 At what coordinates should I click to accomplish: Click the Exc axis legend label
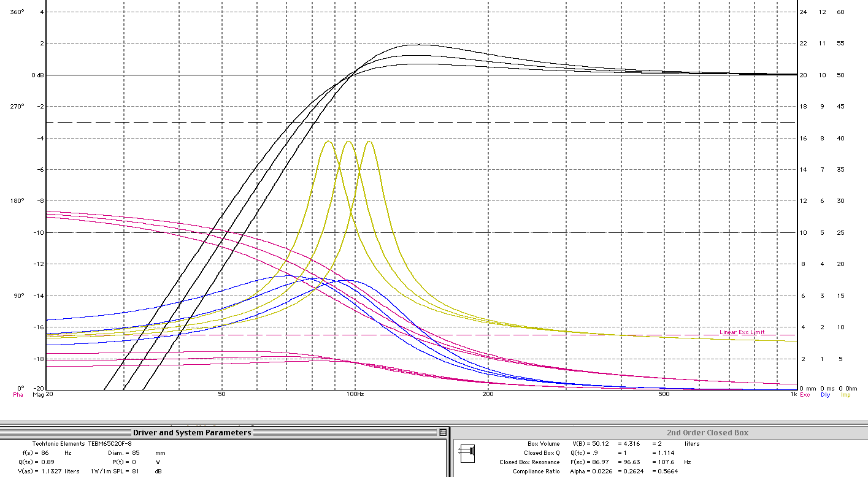tap(805, 395)
